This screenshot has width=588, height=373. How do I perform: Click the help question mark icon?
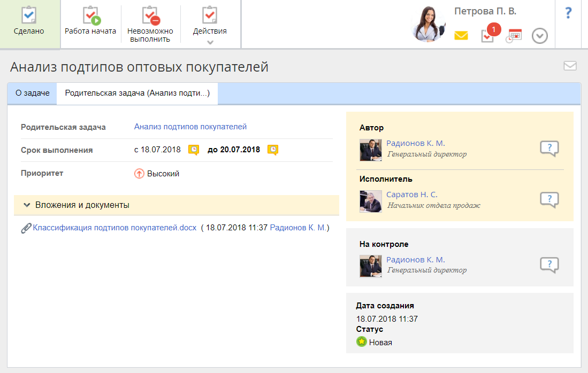pyautogui.click(x=569, y=13)
